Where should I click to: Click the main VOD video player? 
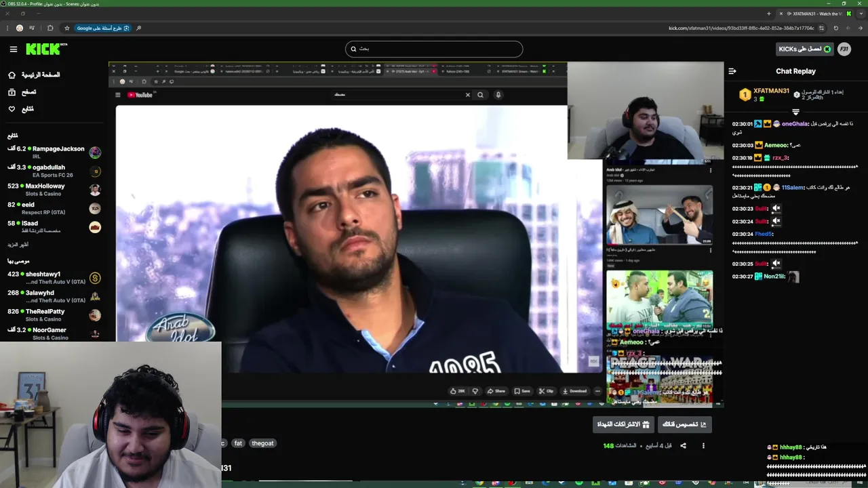click(x=416, y=234)
